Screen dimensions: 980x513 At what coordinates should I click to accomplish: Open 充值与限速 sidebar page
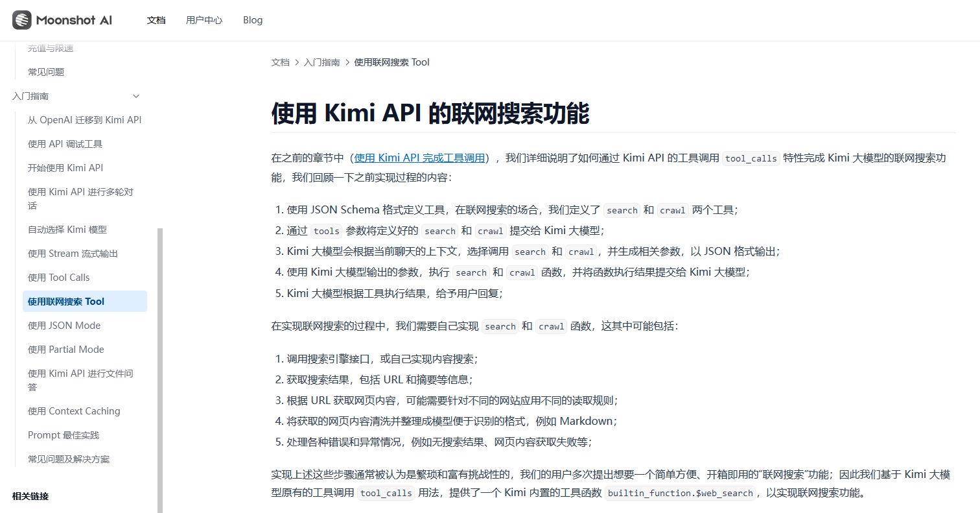click(x=51, y=48)
